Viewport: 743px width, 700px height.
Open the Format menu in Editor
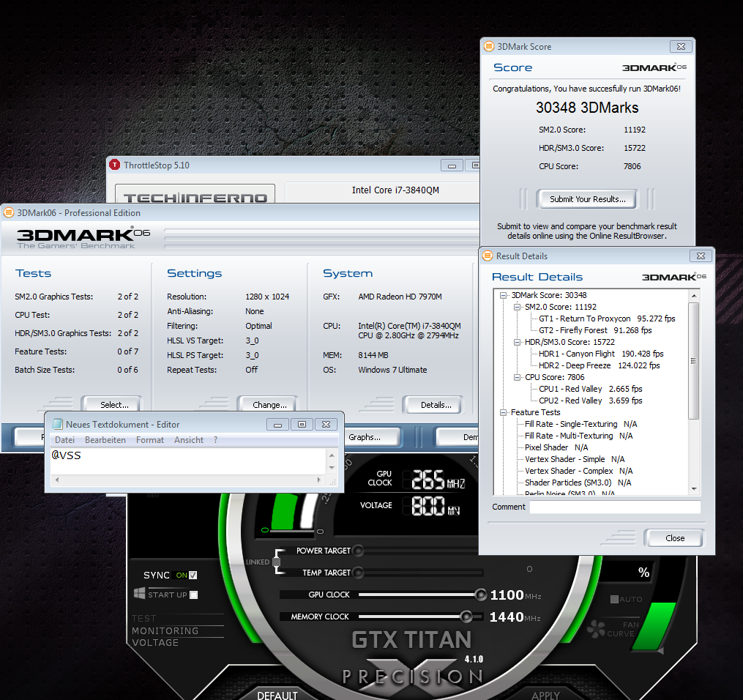(x=150, y=440)
